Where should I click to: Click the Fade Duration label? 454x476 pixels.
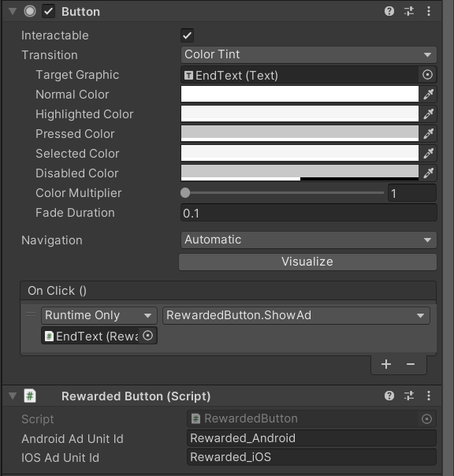(x=76, y=213)
